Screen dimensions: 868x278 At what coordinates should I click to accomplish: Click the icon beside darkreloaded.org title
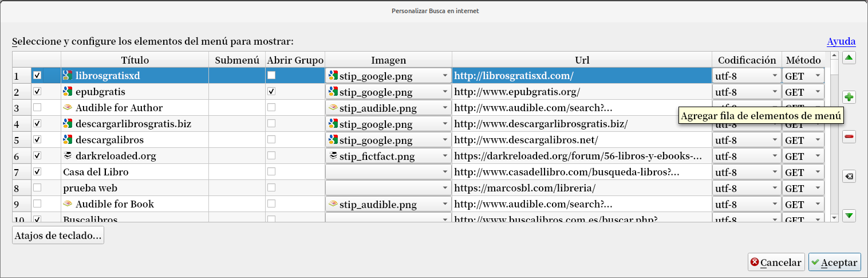[x=68, y=156]
